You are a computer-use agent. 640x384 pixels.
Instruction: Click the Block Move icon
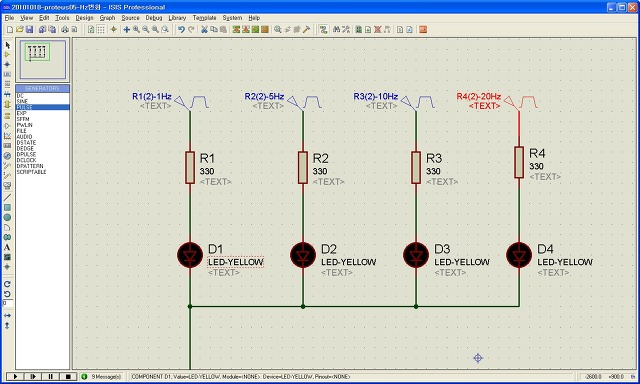click(246, 29)
